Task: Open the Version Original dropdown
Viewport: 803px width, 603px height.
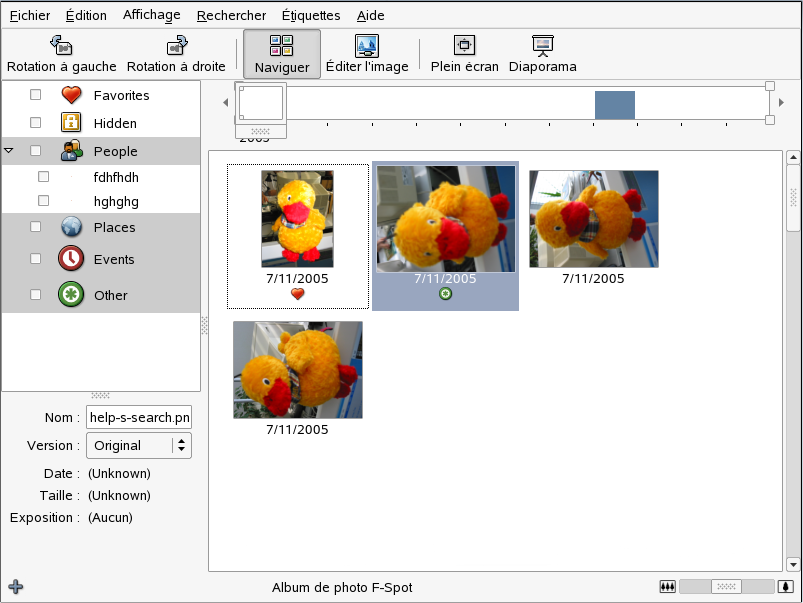Action: click(x=139, y=445)
